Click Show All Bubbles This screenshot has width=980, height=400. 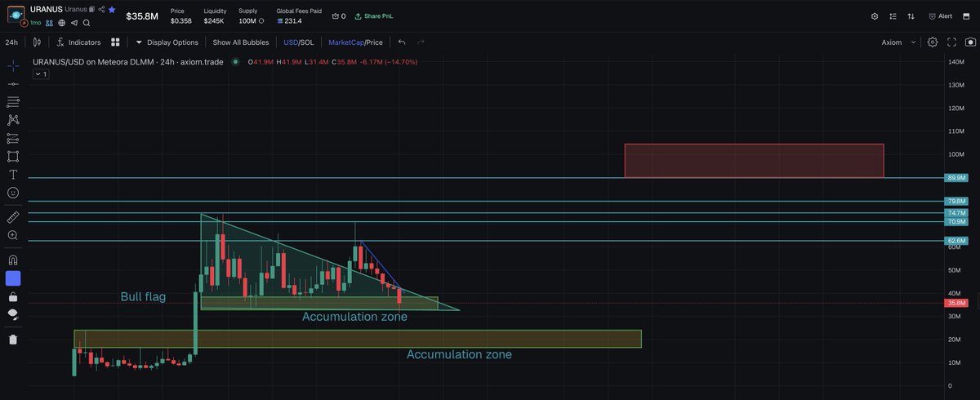tap(241, 42)
